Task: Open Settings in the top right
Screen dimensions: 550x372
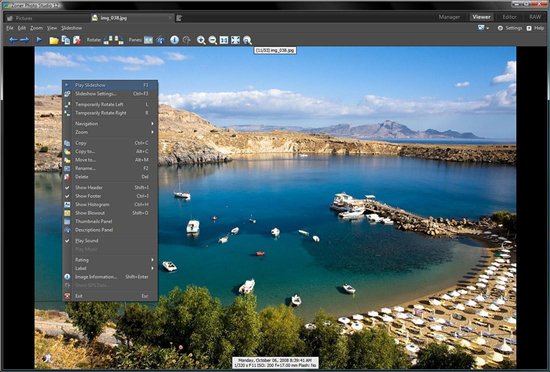Action: click(x=510, y=28)
